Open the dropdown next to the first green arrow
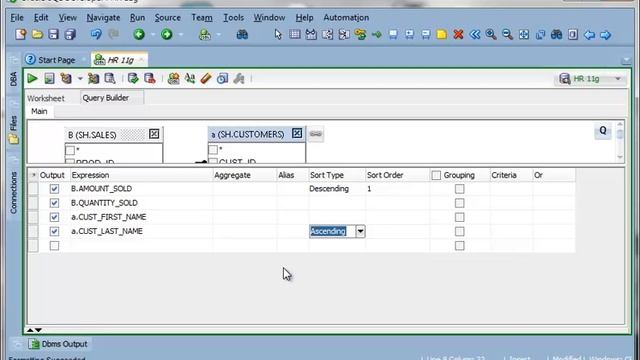 [x=153, y=35]
